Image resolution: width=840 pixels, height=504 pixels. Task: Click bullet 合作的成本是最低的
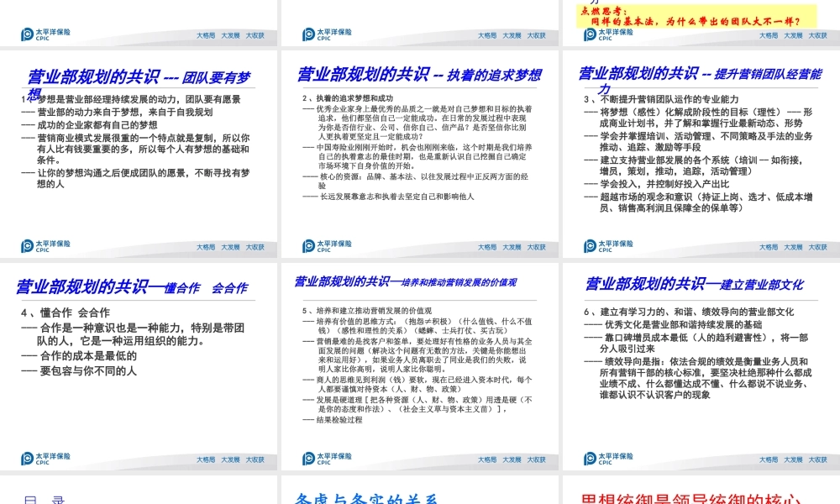click(x=79, y=355)
